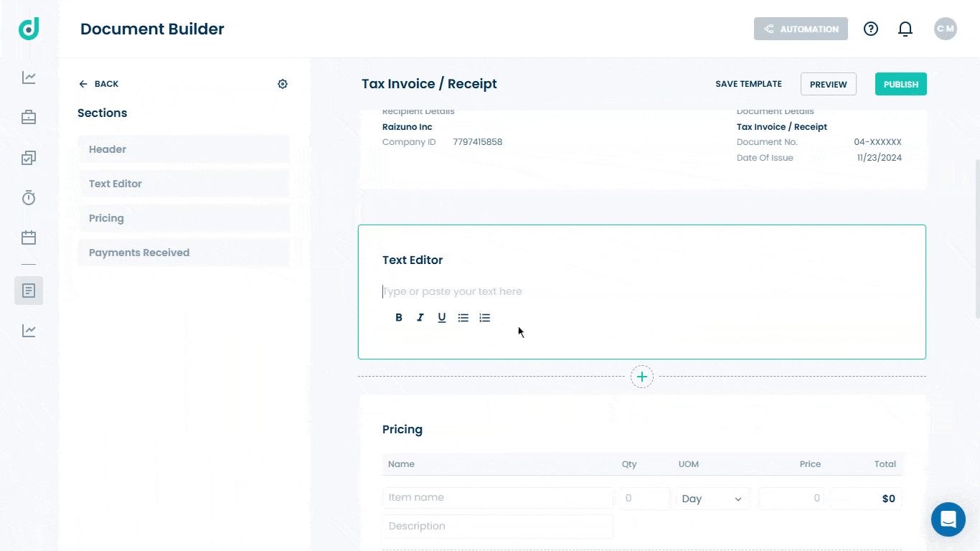The image size is (980, 551).
Task: Publish the document
Action: click(901, 84)
